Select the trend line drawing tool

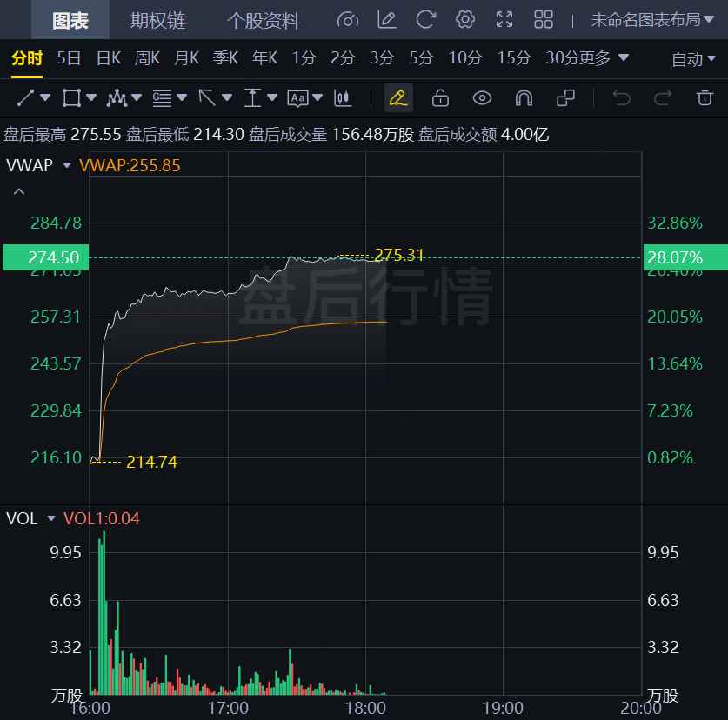pos(25,98)
